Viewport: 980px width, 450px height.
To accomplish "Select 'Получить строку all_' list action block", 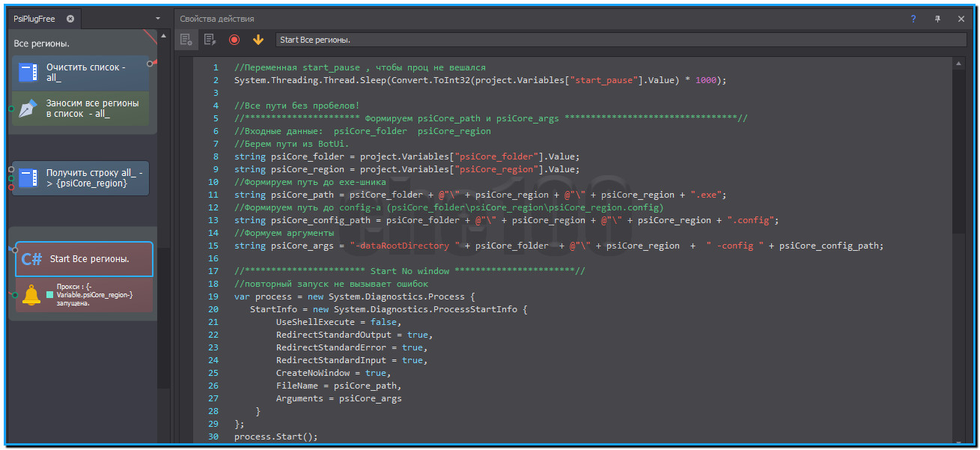I will 82,178.
